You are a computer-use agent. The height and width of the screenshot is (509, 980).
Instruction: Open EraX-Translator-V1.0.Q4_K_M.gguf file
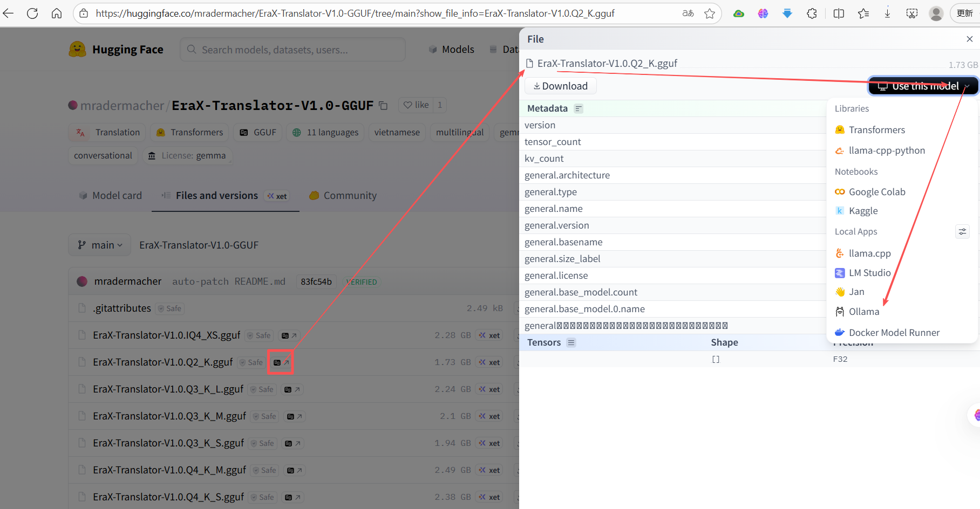click(169, 470)
